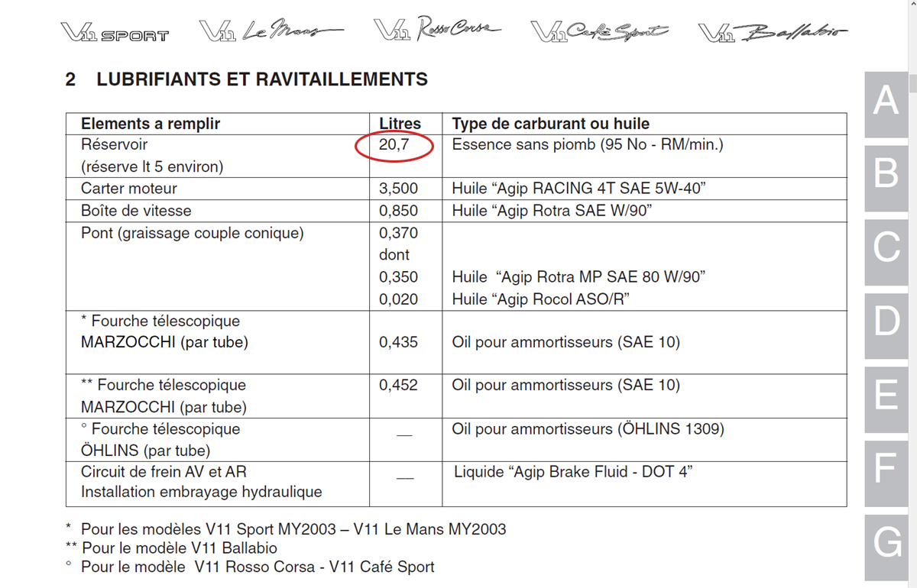Click "Installation embrayage hydraulique" label
The height and width of the screenshot is (588, 917).
[x=202, y=492]
